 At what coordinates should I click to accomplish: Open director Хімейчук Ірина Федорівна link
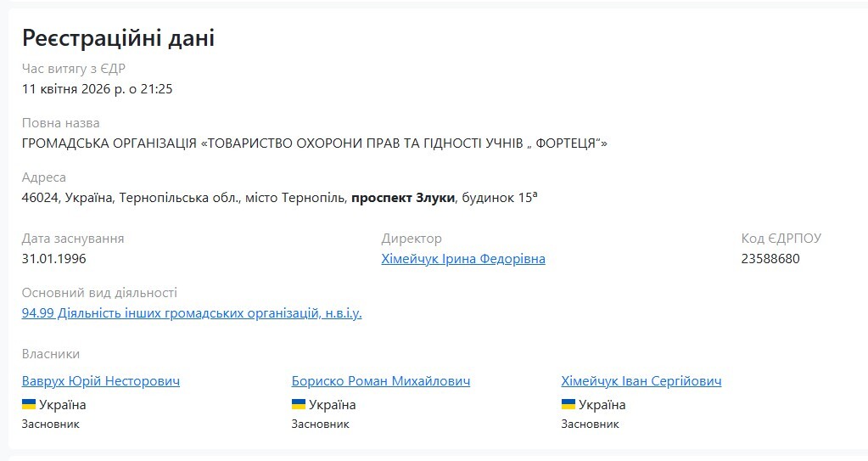[463, 259]
